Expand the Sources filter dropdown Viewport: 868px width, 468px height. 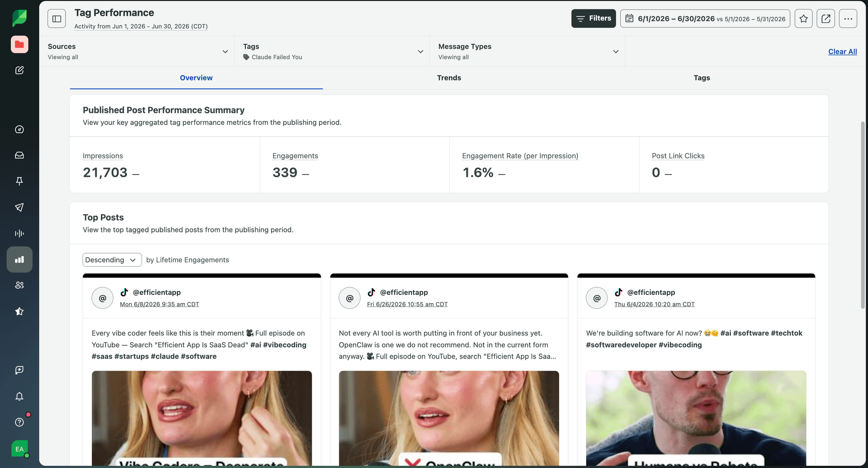137,52
